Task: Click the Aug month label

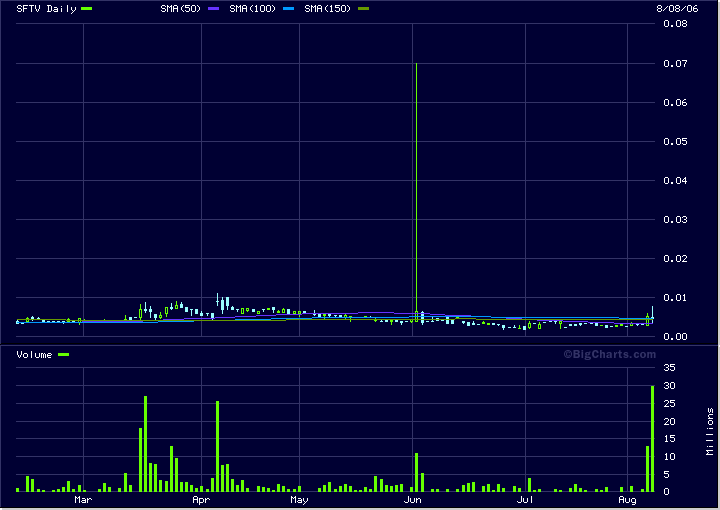Action: coord(627,500)
